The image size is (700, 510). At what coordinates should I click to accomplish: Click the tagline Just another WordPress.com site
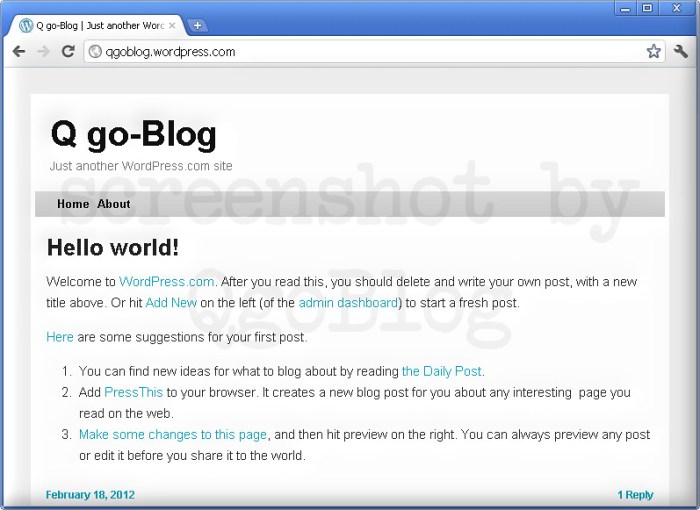coord(141,166)
